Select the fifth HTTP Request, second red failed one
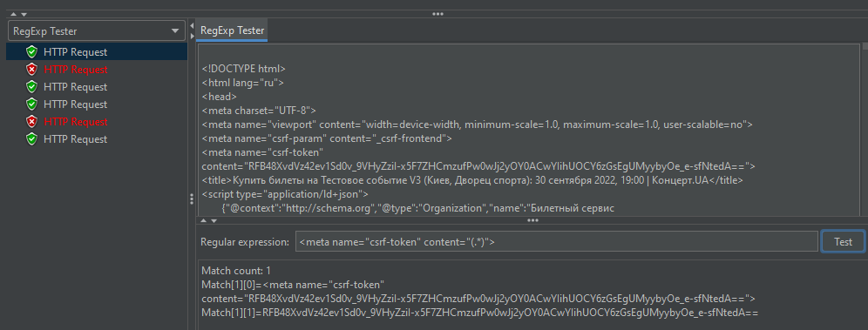This screenshot has height=330, width=868. tap(75, 122)
